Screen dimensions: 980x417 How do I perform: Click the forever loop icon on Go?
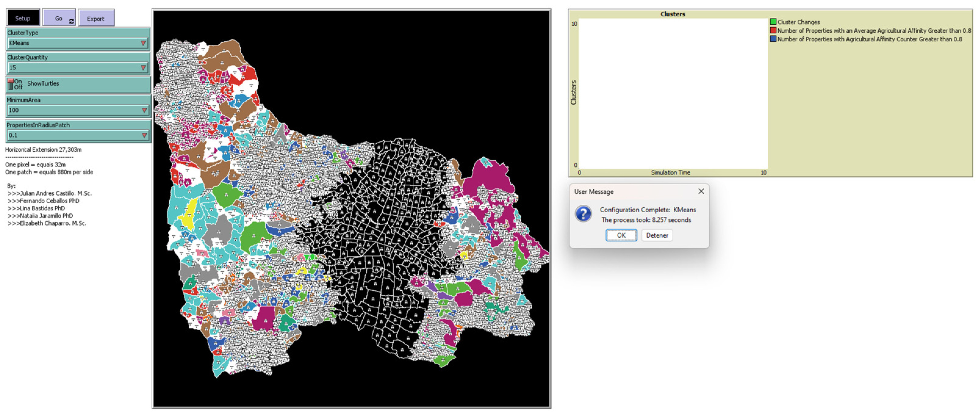coord(71,21)
